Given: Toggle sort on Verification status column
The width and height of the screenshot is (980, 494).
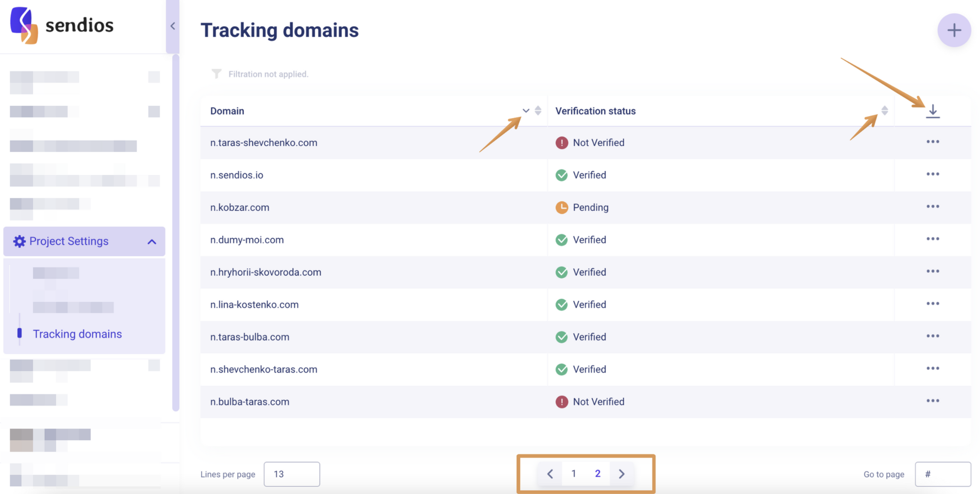Looking at the screenshot, I should click(884, 111).
